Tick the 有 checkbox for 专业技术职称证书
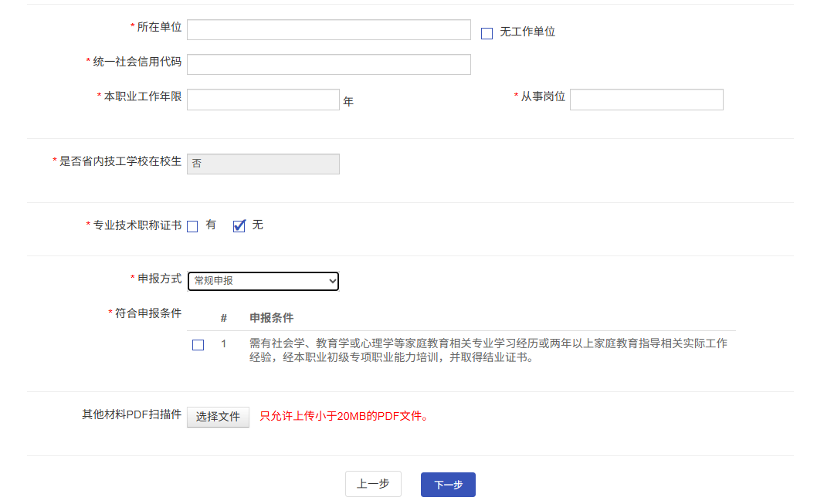This screenshot has width=824, height=504. point(192,226)
